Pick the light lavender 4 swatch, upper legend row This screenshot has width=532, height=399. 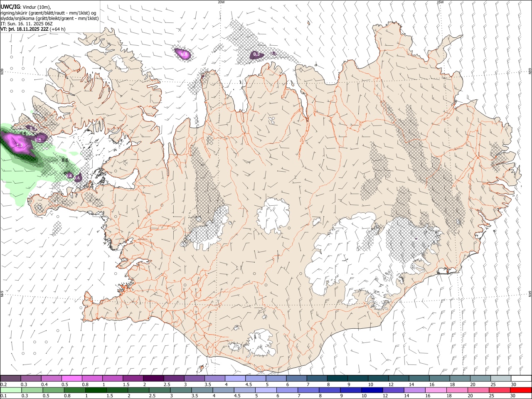tap(235, 379)
